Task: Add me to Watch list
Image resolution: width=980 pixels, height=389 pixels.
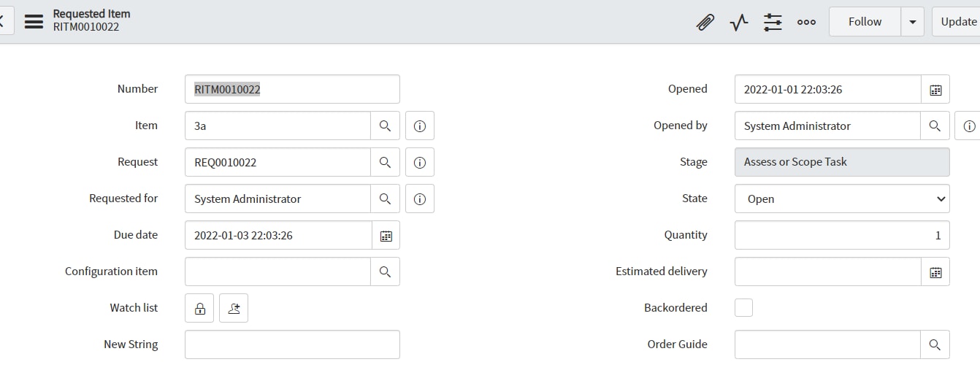Action: click(x=234, y=308)
